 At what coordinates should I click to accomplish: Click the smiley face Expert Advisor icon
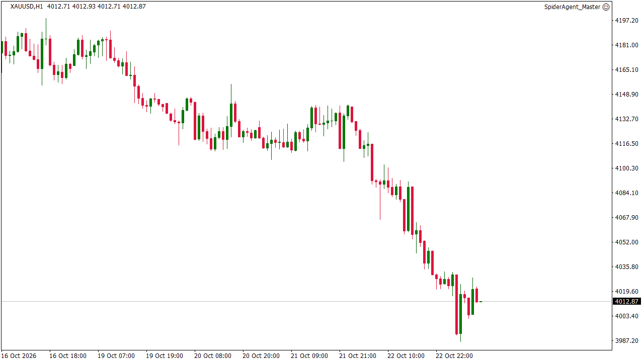point(606,7)
